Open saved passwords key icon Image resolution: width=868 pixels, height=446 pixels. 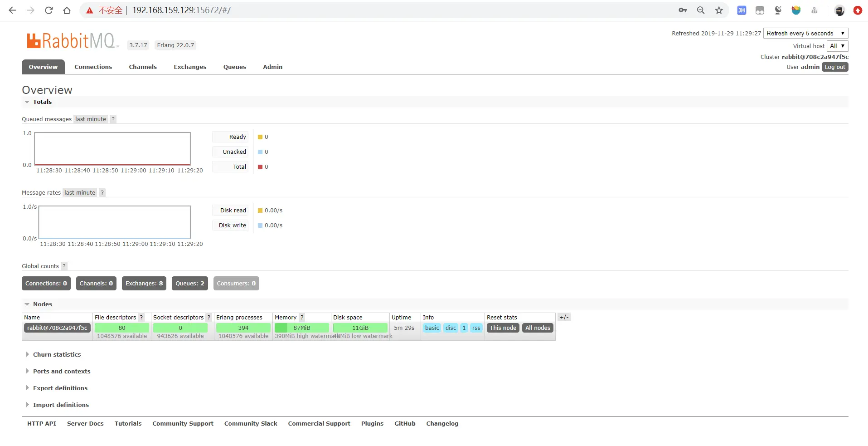[x=683, y=10]
